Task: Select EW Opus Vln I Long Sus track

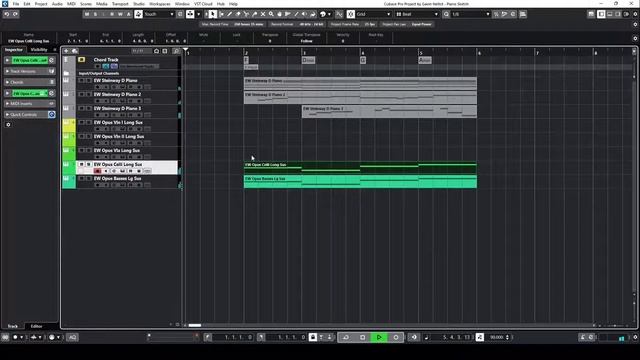Action: click(118, 122)
